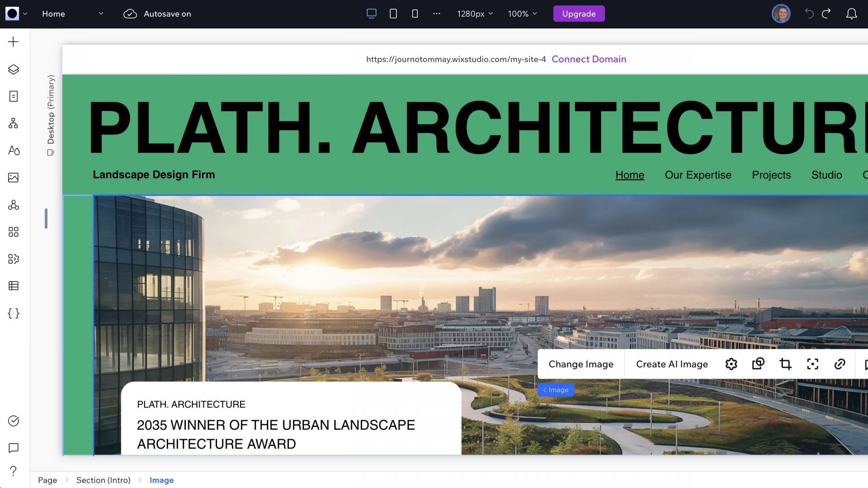The width and height of the screenshot is (868, 488).
Task: Click the image crop tool
Action: (785, 364)
